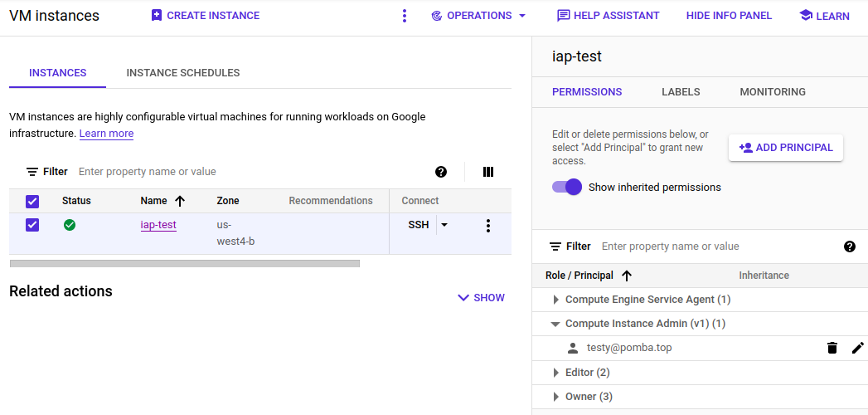
Task: Open the Labels tab in info panel
Action: [x=681, y=92]
